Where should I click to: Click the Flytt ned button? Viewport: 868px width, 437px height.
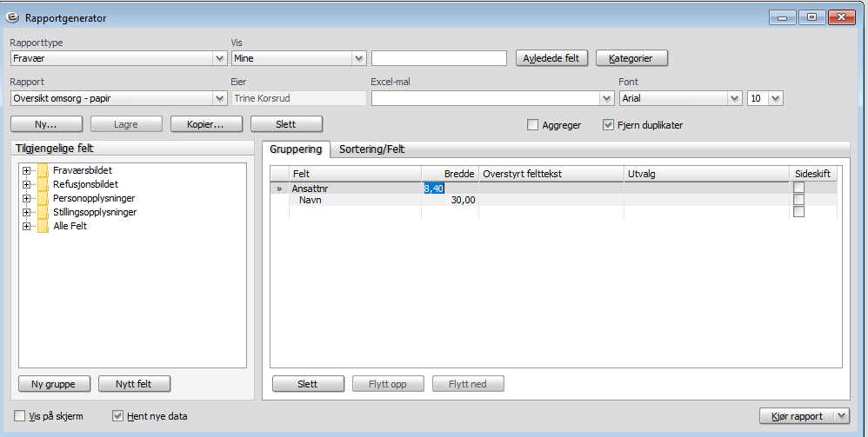(468, 384)
